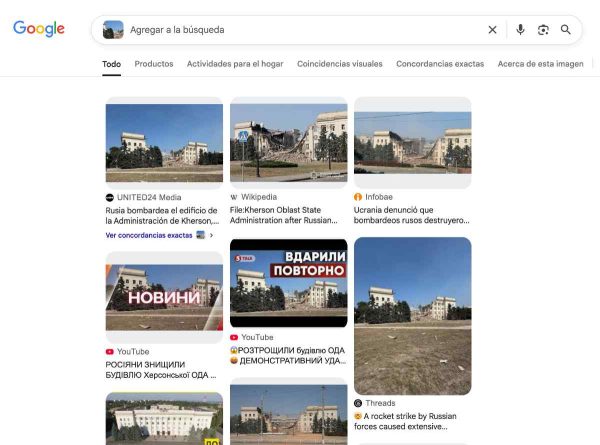Open the UNITED24 Media result image
600x445 pixels.
(x=164, y=143)
